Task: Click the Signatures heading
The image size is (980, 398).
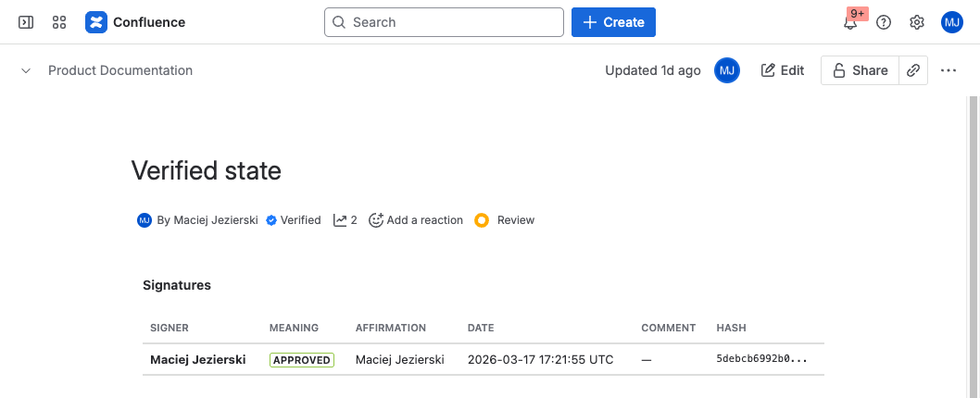Action: [x=177, y=285]
